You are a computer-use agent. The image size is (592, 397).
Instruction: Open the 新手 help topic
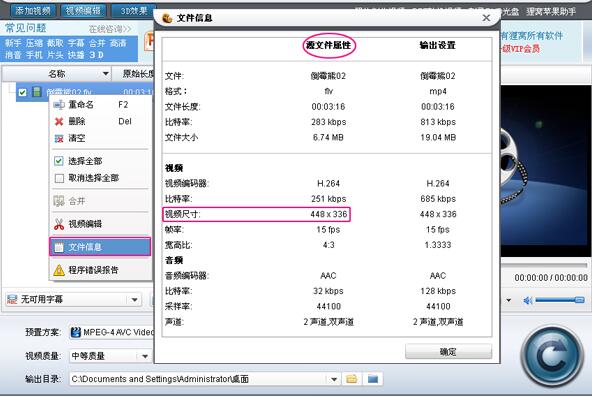(13, 43)
